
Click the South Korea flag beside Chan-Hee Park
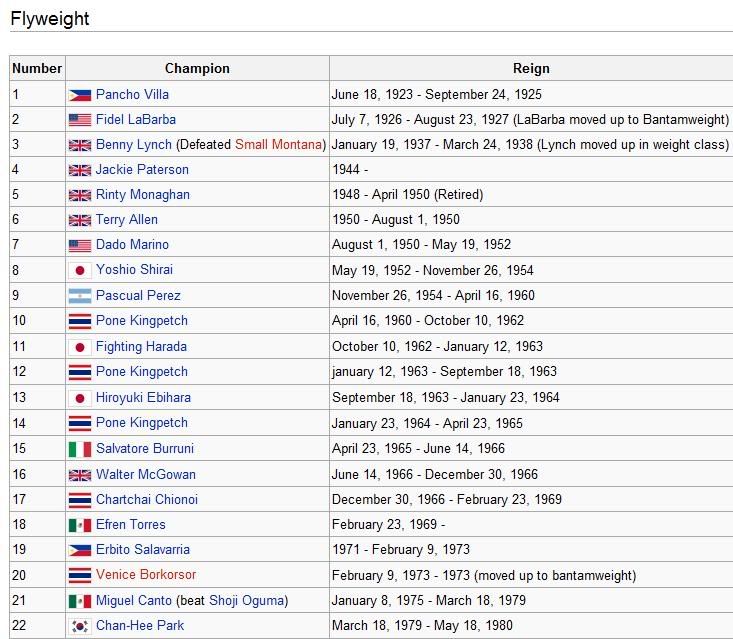[79, 626]
